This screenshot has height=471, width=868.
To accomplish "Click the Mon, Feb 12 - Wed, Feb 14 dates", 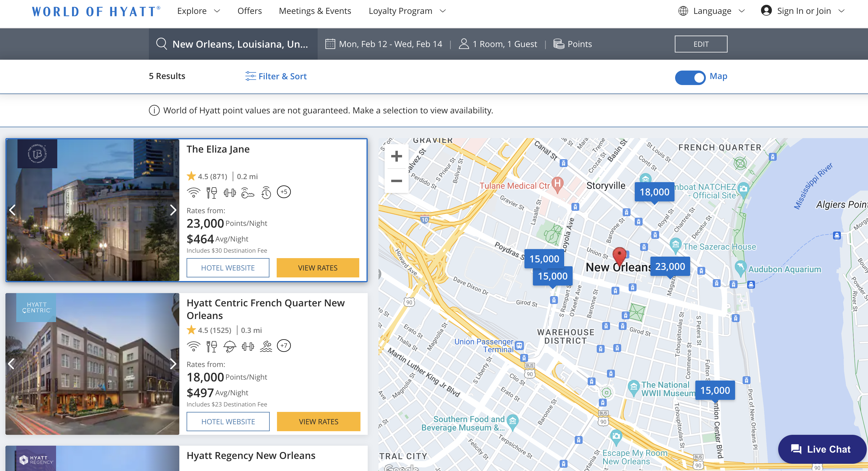I will tap(391, 44).
